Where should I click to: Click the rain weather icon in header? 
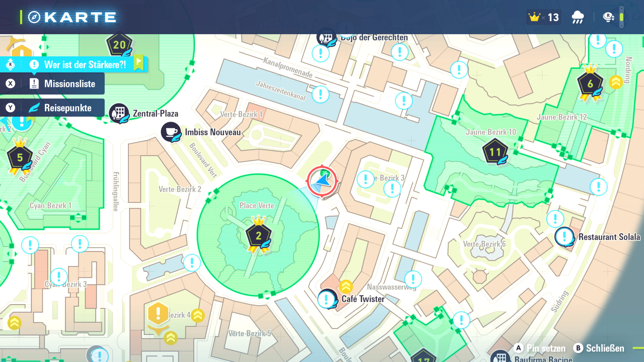(x=578, y=17)
